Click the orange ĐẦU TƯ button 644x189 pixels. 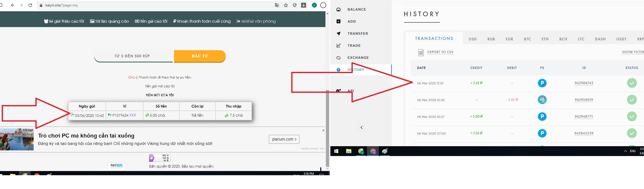(200, 56)
